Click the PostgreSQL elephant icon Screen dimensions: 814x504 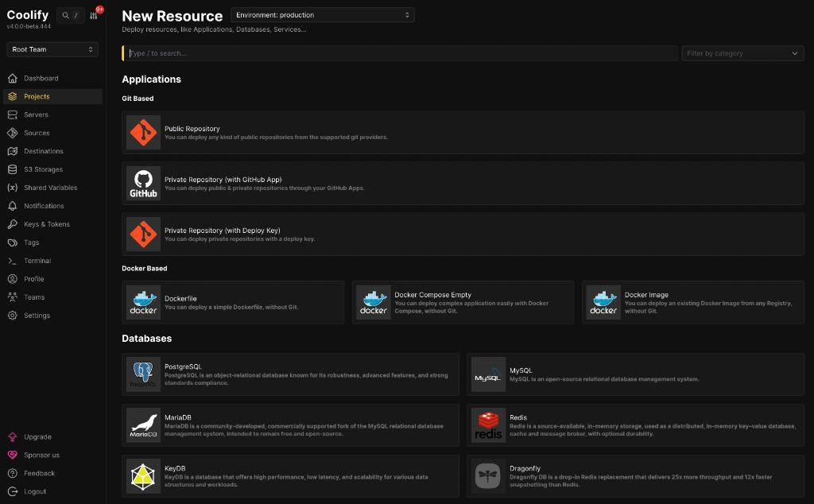point(143,374)
